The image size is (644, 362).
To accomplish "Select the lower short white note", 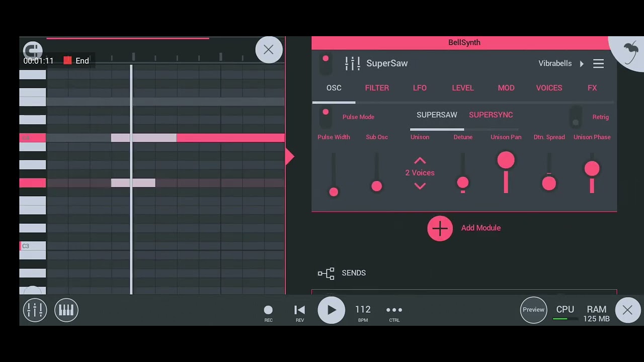I will [133, 183].
